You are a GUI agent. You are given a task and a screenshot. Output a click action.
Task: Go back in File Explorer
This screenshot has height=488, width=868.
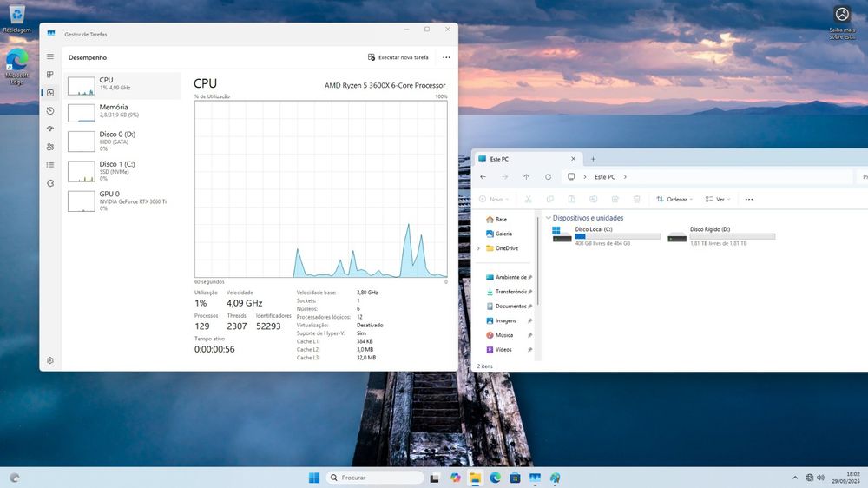pyautogui.click(x=483, y=176)
